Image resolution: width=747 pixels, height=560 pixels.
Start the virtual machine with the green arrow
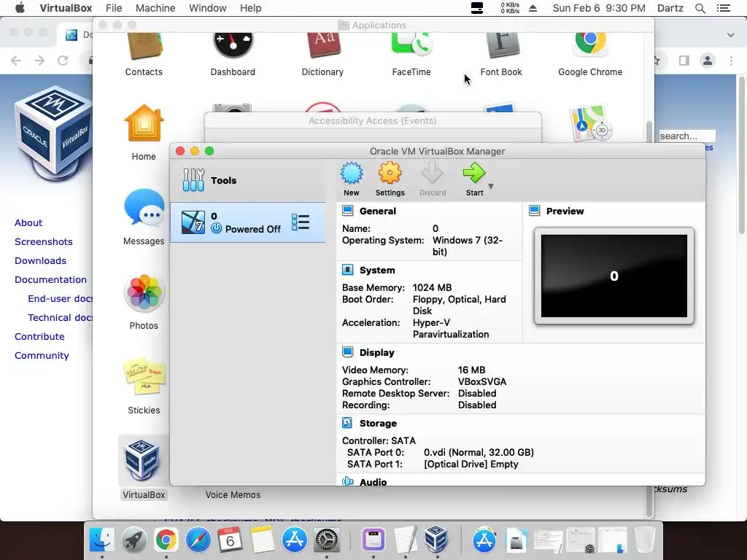tap(474, 174)
